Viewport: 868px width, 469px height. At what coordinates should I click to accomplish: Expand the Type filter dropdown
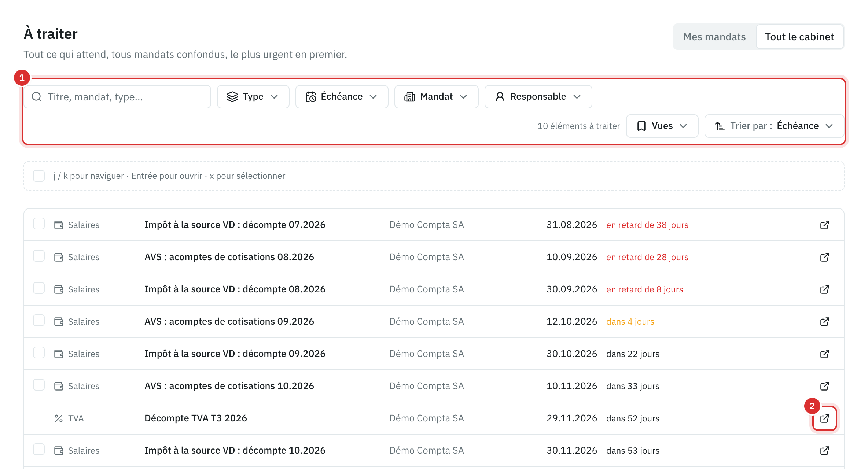[253, 97]
